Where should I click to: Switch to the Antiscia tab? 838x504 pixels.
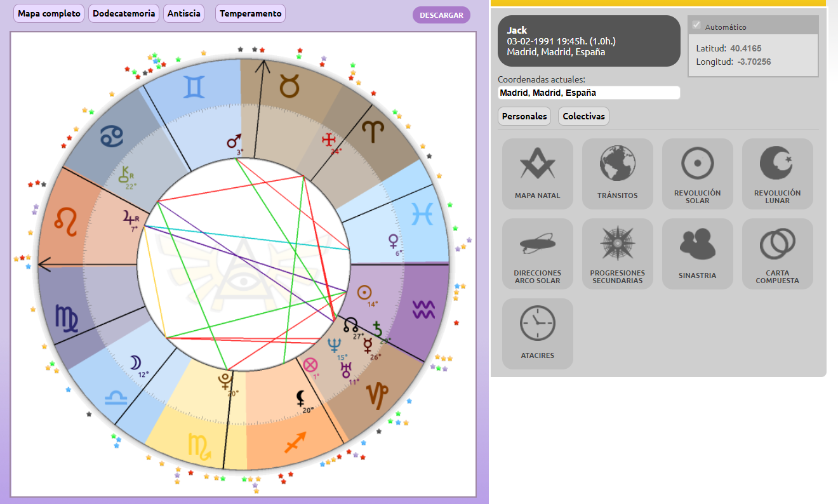[x=183, y=13]
